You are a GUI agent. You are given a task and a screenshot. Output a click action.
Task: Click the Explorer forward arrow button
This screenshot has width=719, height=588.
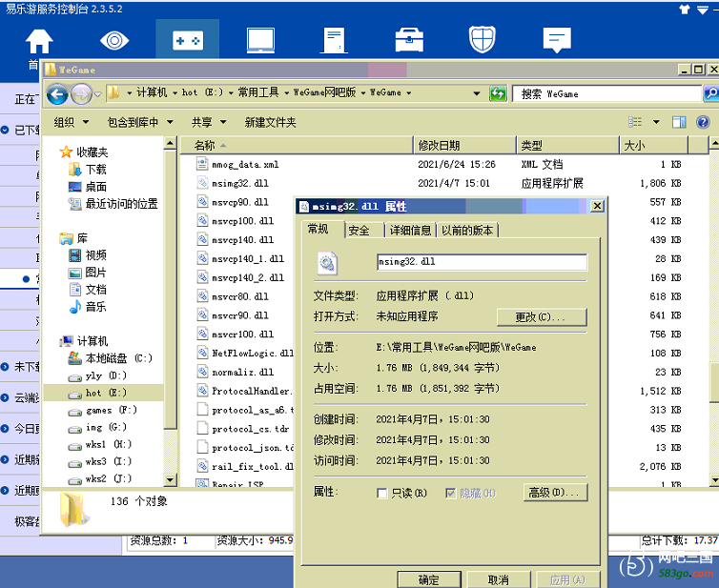pos(81,94)
